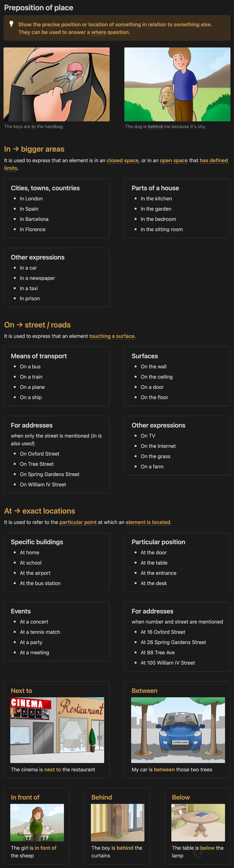234x868 pixels.
Task: Click the "particular point" underlined phrase
Action: 78,522
